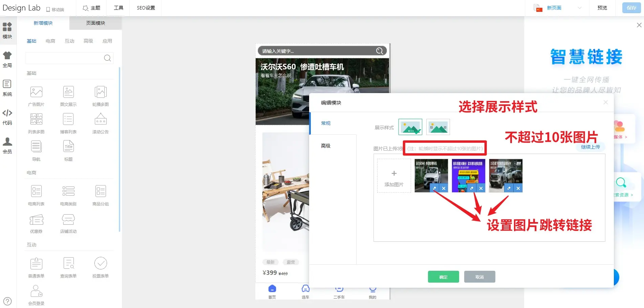Image resolution: width=644 pixels, height=308 pixels.
Task: Click the green 确定 confirm button
Action: pyautogui.click(x=443, y=277)
